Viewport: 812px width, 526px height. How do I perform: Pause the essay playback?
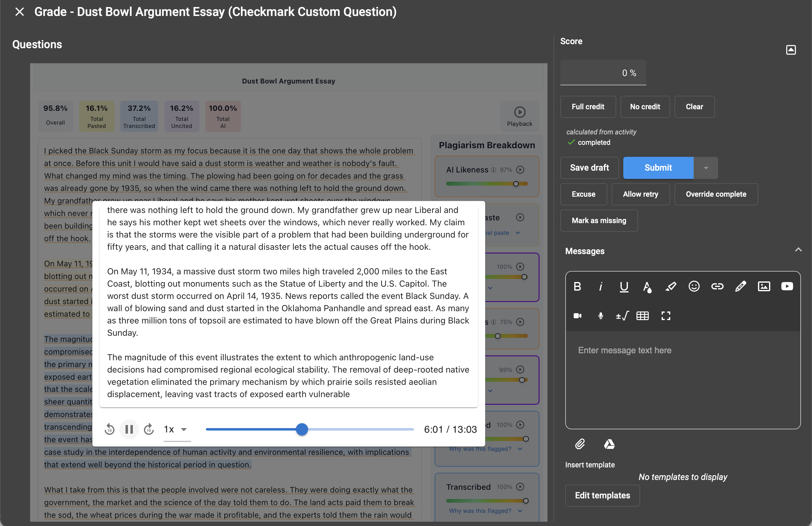click(x=129, y=429)
